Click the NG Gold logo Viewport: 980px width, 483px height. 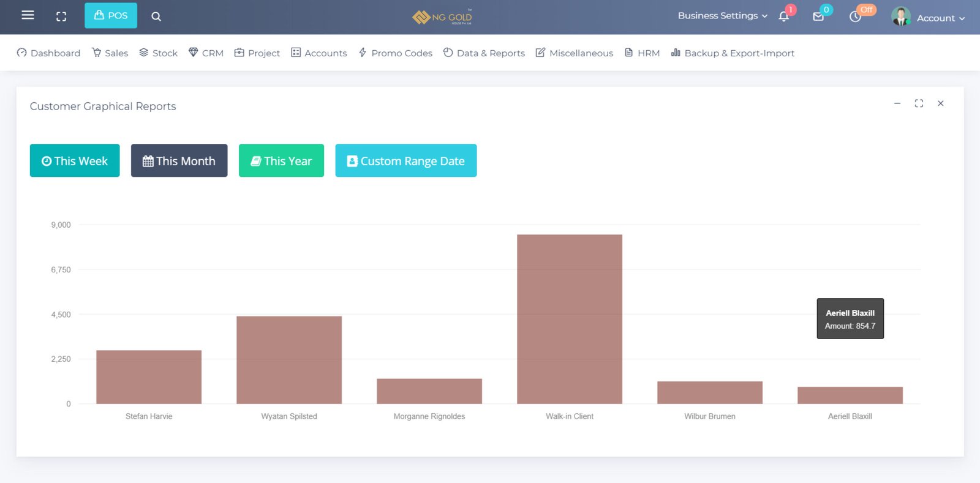coord(442,17)
